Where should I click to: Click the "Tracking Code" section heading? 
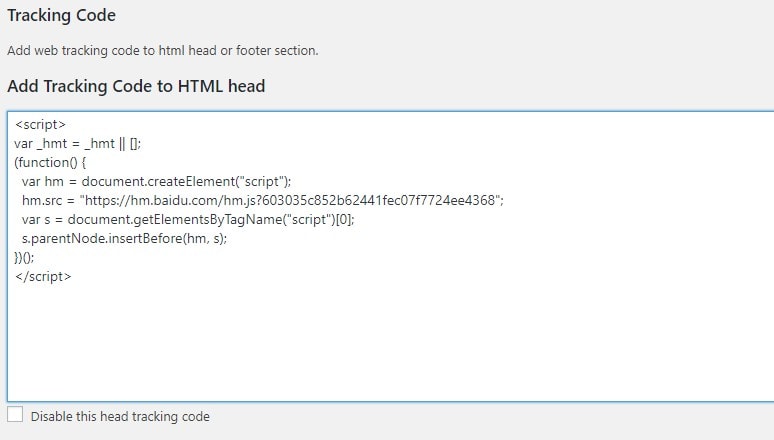point(61,16)
